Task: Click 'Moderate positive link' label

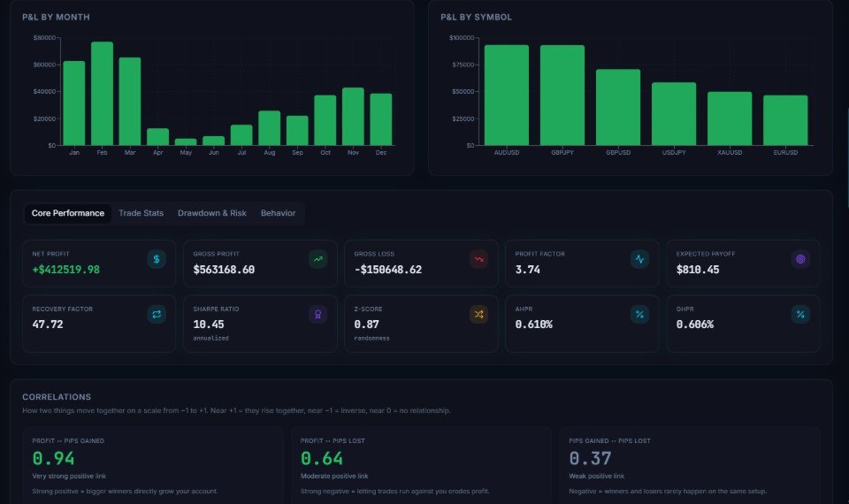Action: (x=334, y=477)
